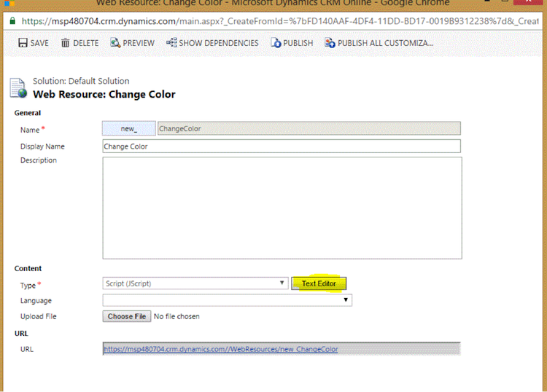Click the 'Web Resource: Change Color' heading
The image size is (547, 392).
[104, 94]
